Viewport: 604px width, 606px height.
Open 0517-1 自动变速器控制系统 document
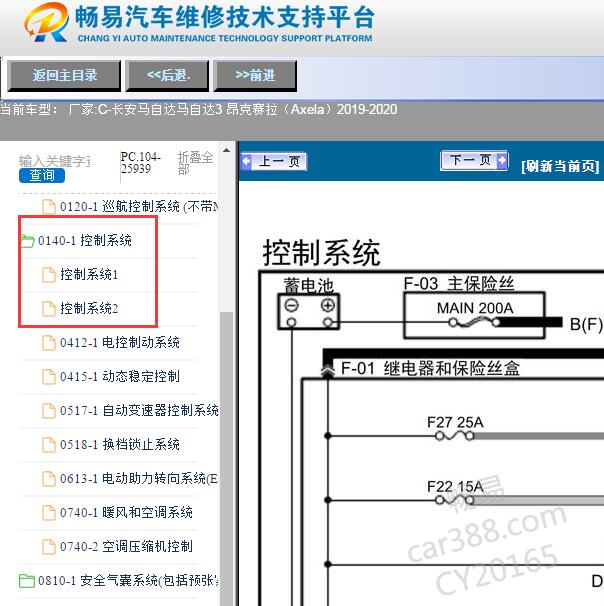[x=139, y=410]
